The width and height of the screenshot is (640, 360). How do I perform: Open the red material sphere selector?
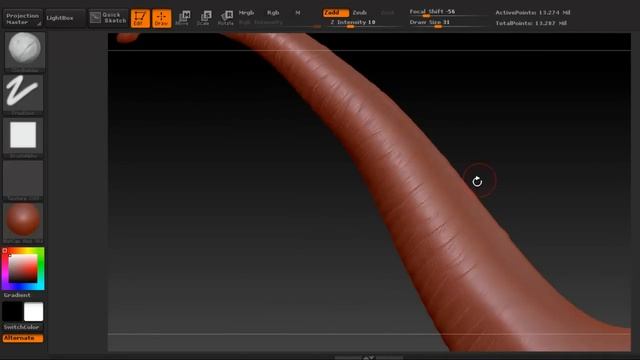tap(23, 223)
